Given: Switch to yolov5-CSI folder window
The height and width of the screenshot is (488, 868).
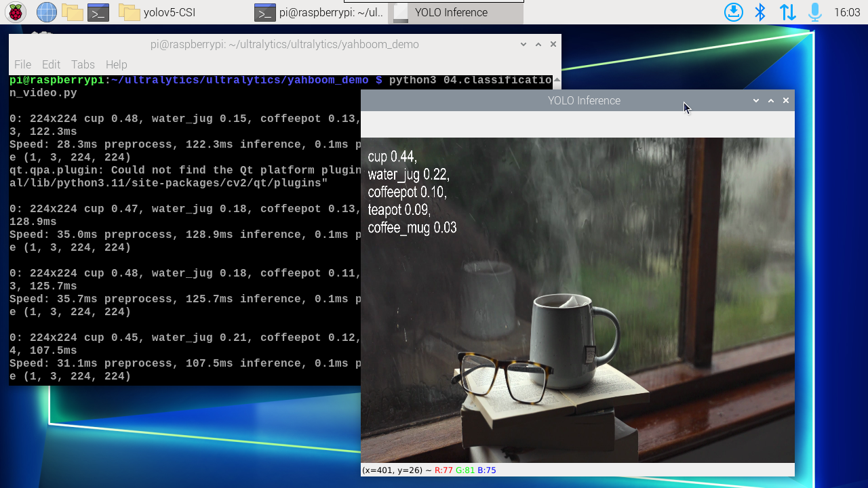Looking at the screenshot, I should pos(157,12).
